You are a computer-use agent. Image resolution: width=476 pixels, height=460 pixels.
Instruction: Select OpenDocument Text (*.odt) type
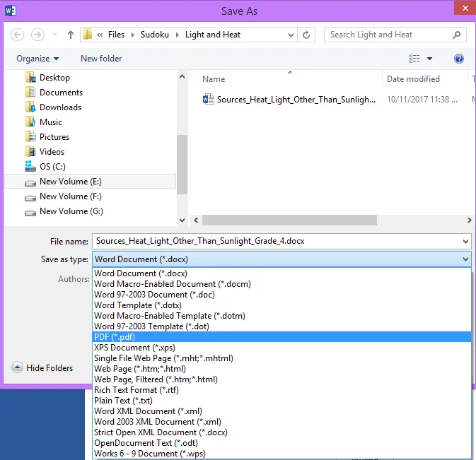coord(281,443)
